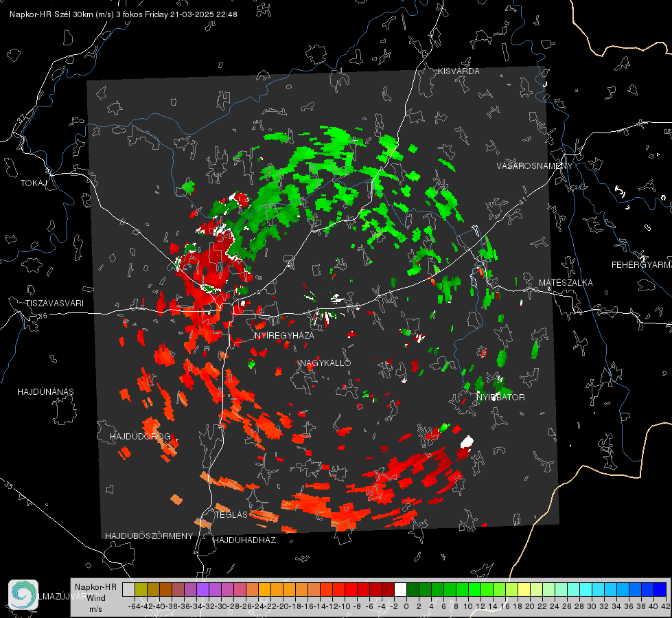Select the HAJDUBOSZORMENY town label
Screen dimensions: 672x618
click(x=149, y=536)
